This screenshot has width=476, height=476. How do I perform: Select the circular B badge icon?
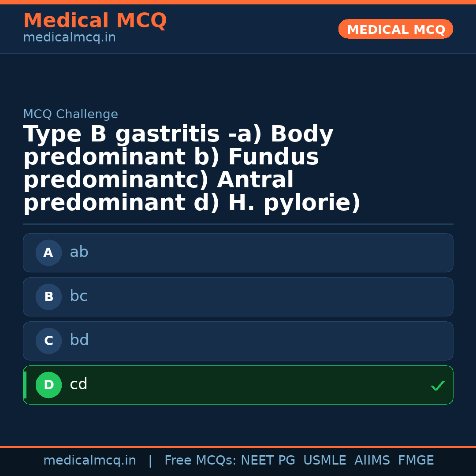tap(48, 297)
